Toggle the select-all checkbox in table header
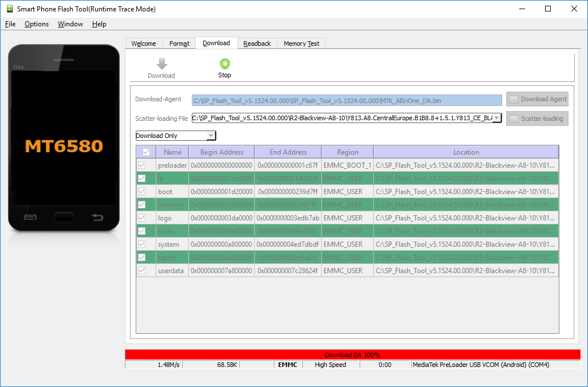The width and height of the screenshot is (588, 387). [145, 151]
